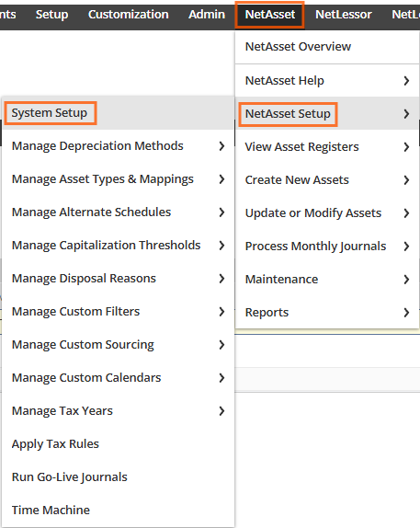Screen dimensions: 420x528
Task: Expand Process Monthly Journals chevron
Action: pos(406,247)
